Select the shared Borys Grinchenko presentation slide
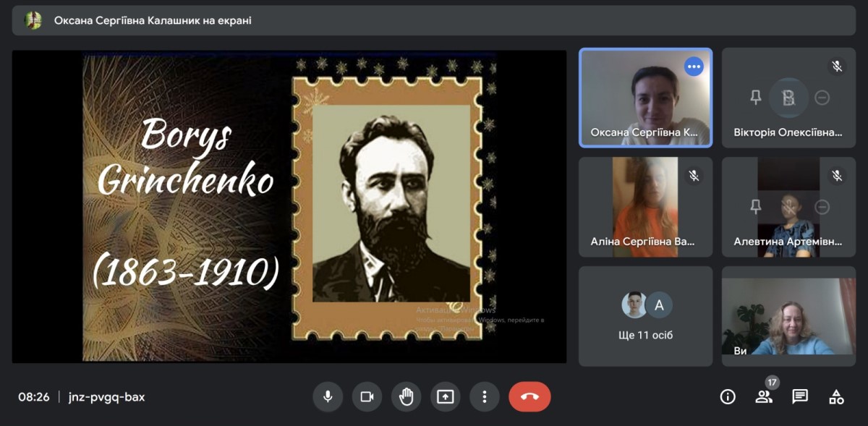868x426 pixels. 289,207
